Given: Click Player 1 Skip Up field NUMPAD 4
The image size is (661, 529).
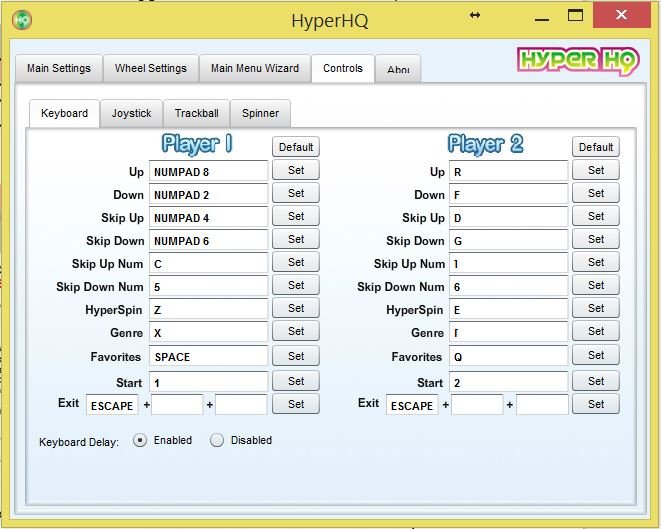Looking at the screenshot, I should pos(208,218).
